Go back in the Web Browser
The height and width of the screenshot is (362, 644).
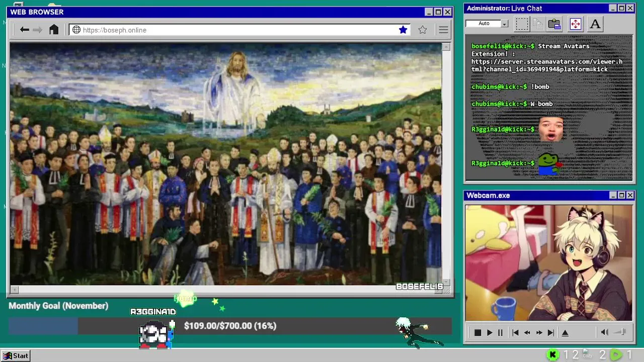[x=24, y=30]
